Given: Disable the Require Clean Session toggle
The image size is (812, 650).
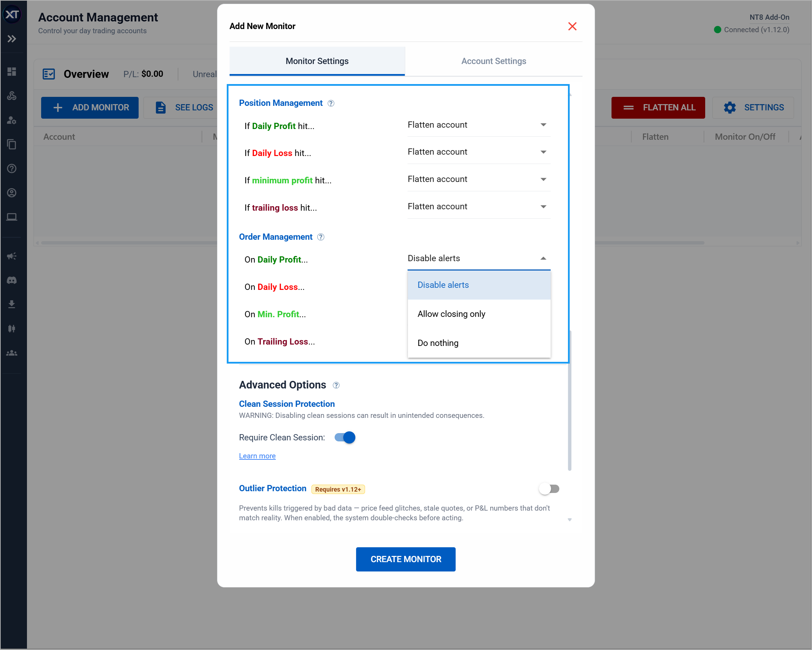Looking at the screenshot, I should pyautogui.click(x=344, y=438).
